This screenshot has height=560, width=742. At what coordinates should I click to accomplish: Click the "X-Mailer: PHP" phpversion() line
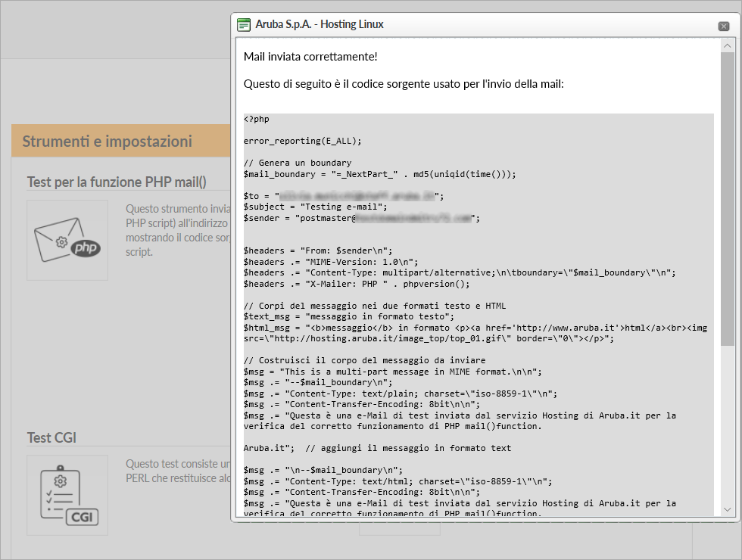tap(357, 284)
